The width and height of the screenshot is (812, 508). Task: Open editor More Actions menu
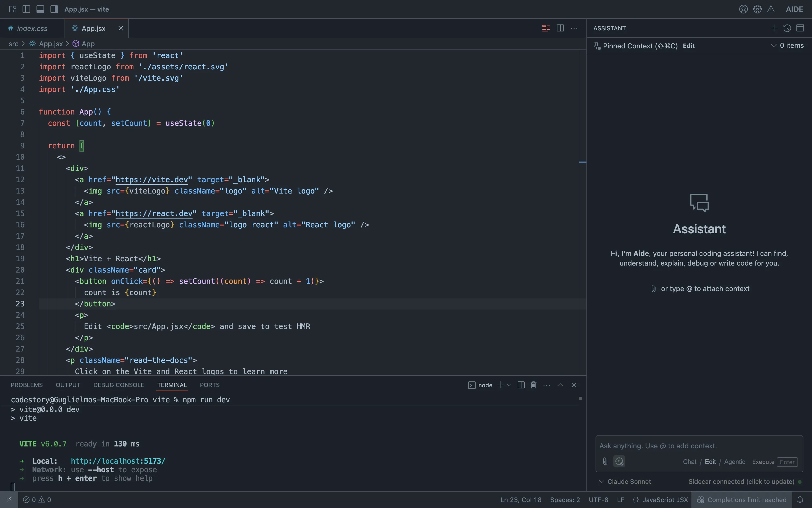click(574, 28)
